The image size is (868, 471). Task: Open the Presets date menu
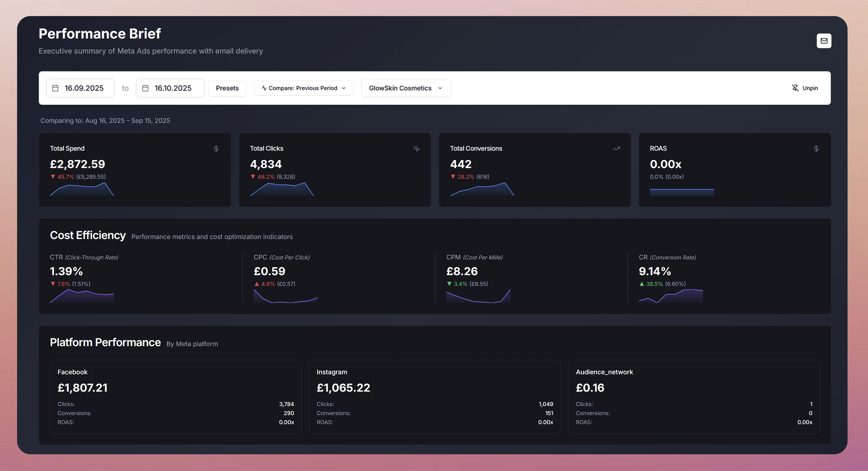coord(227,88)
